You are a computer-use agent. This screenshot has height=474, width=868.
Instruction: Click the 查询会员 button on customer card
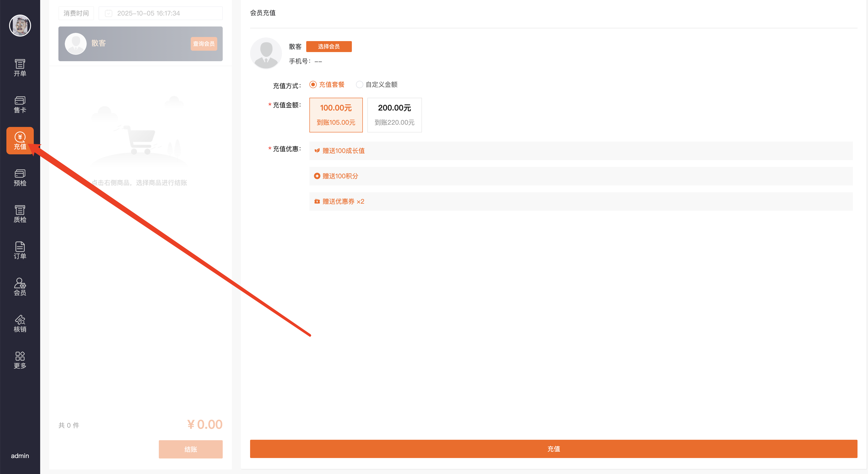click(204, 44)
